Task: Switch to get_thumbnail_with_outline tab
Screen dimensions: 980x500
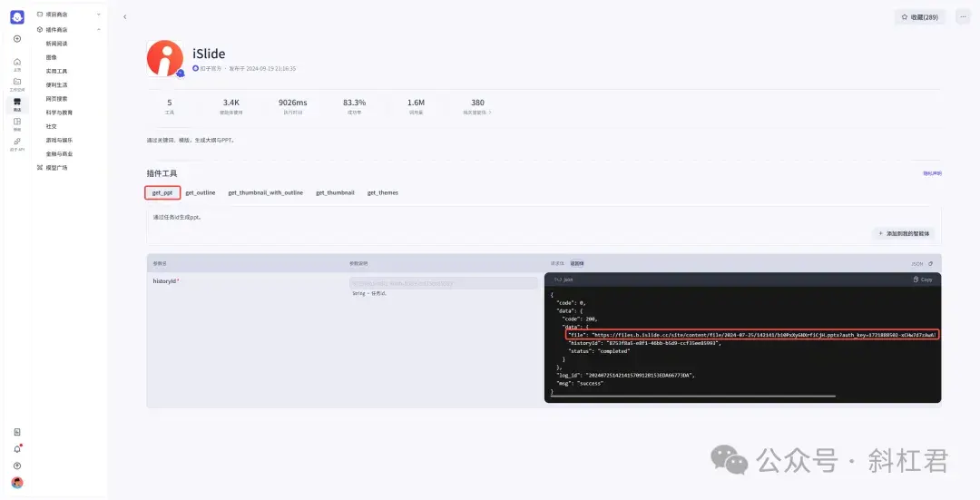Action: [266, 192]
